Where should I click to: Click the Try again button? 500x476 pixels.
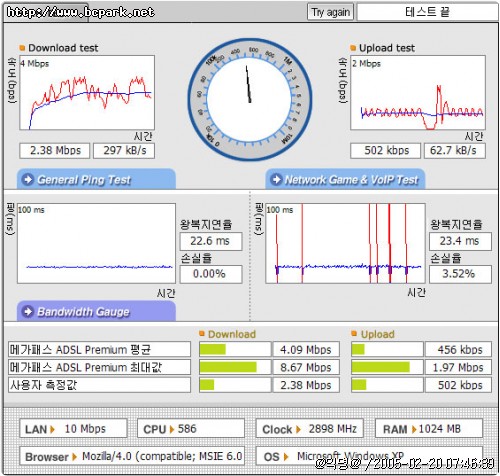[330, 12]
